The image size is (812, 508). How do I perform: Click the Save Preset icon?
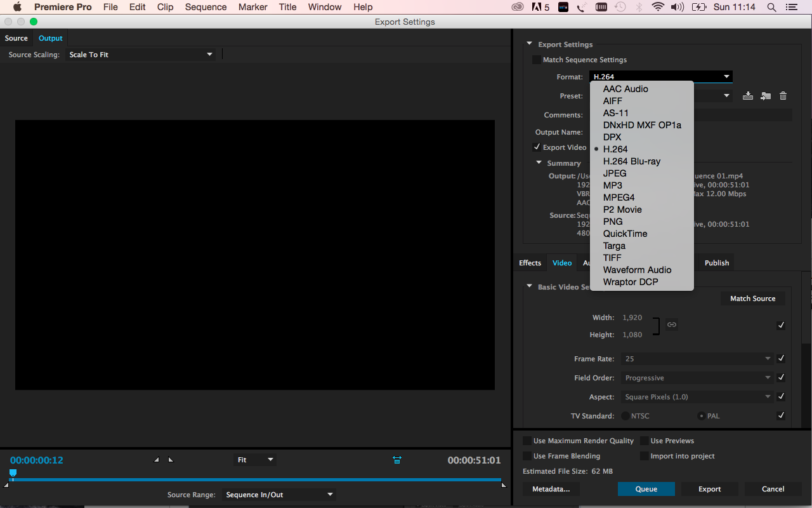(748, 96)
